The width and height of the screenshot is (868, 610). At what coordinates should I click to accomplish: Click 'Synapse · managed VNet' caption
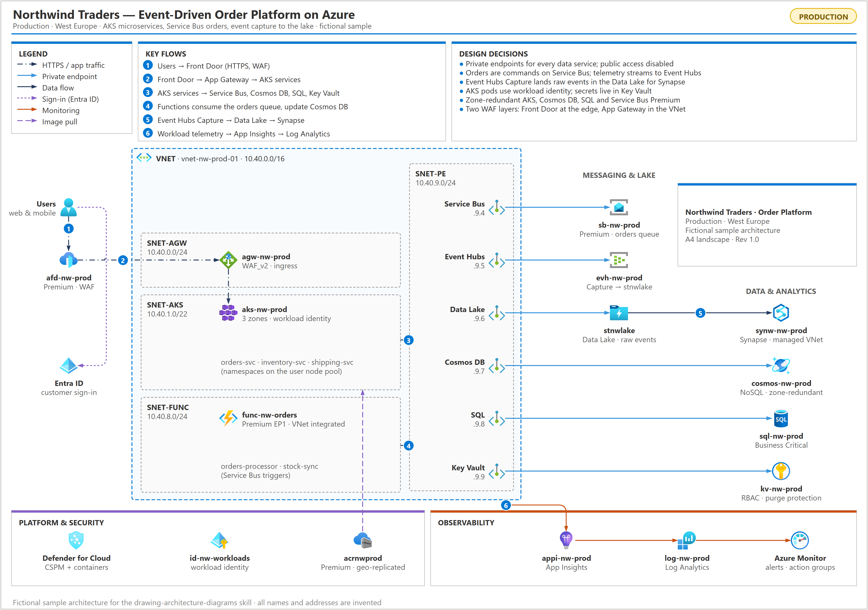782,340
